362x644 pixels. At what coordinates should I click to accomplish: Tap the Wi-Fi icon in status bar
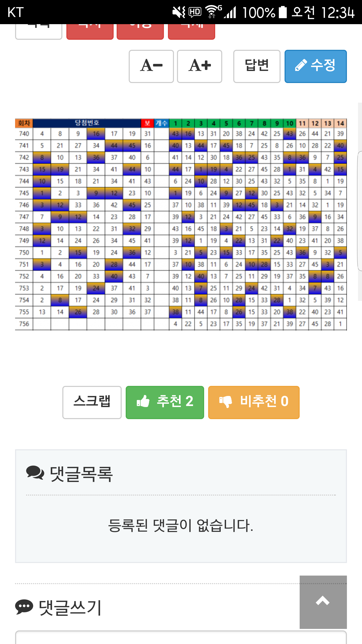click(x=212, y=12)
